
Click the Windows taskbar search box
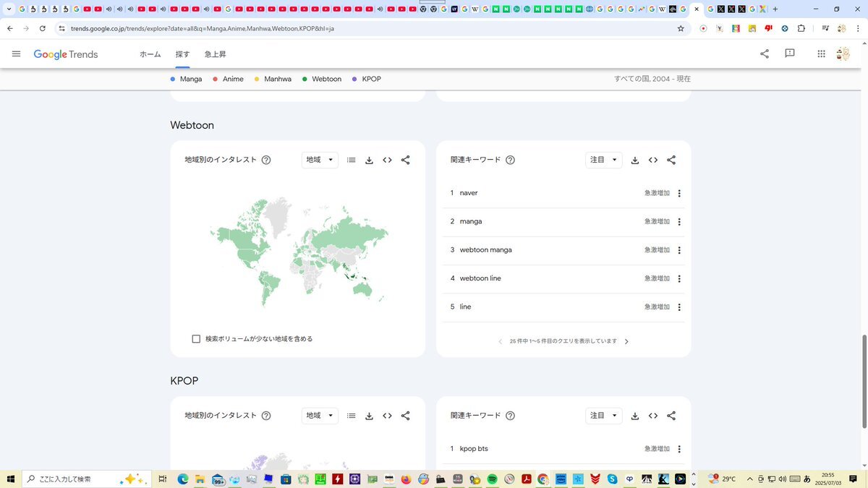[85, 479]
